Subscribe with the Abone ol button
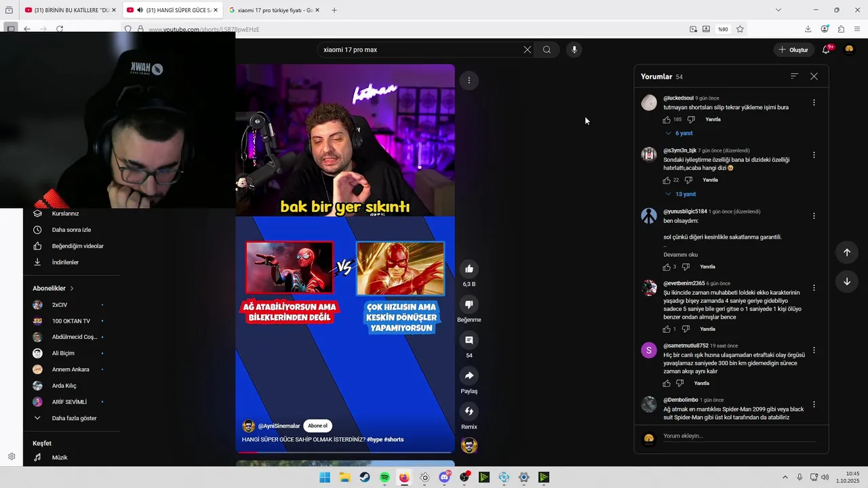Image resolution: width=868 pixels, height=488 pixels. tap(317, 426)
